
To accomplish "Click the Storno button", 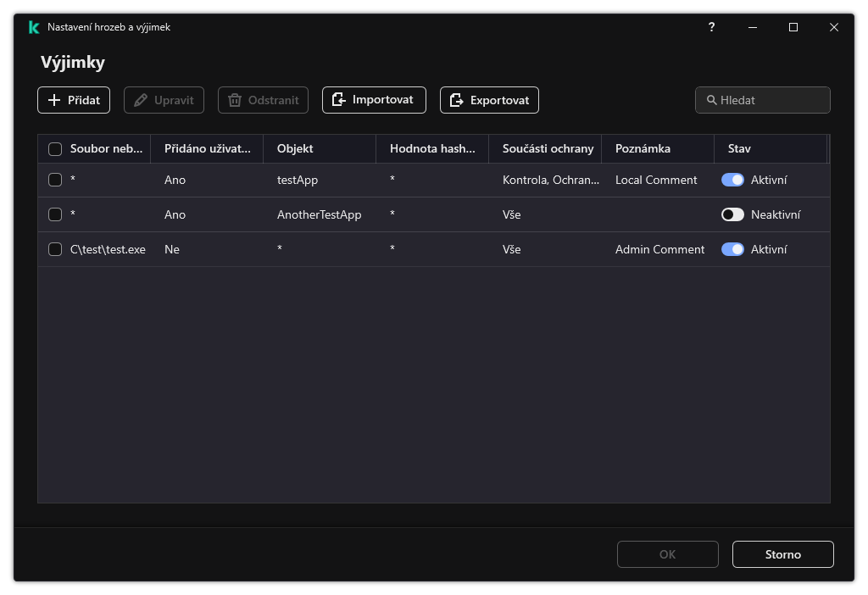I will tap(782, 554).
